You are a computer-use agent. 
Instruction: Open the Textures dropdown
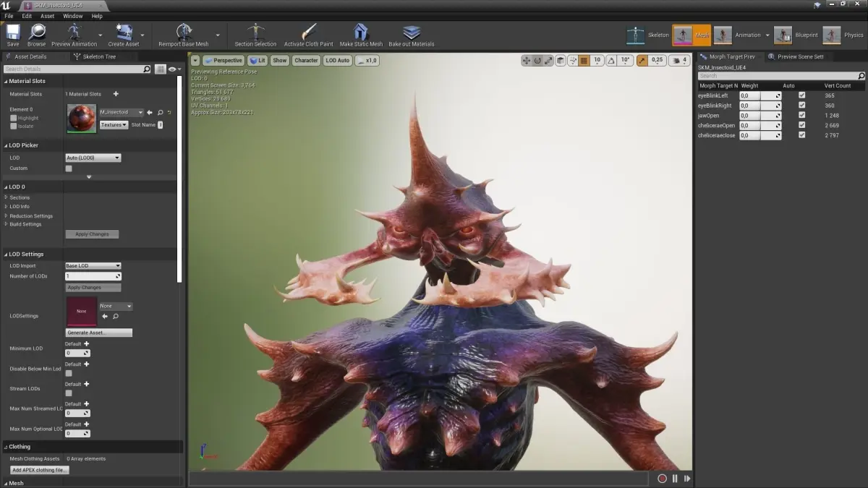point(114,125)
